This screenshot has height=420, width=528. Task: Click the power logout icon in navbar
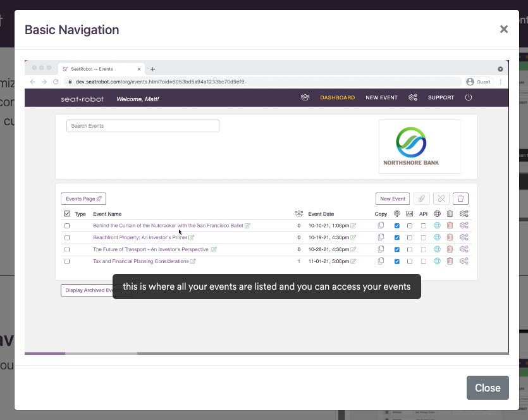point(469,97)
